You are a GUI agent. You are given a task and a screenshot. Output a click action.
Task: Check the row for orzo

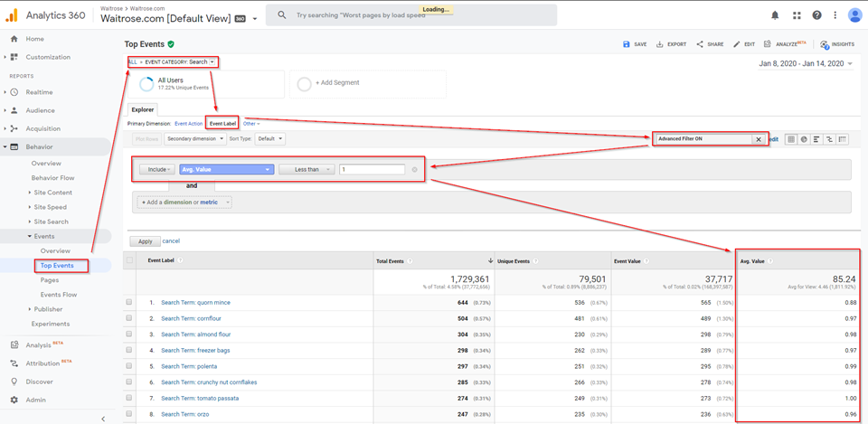[129, 414]
